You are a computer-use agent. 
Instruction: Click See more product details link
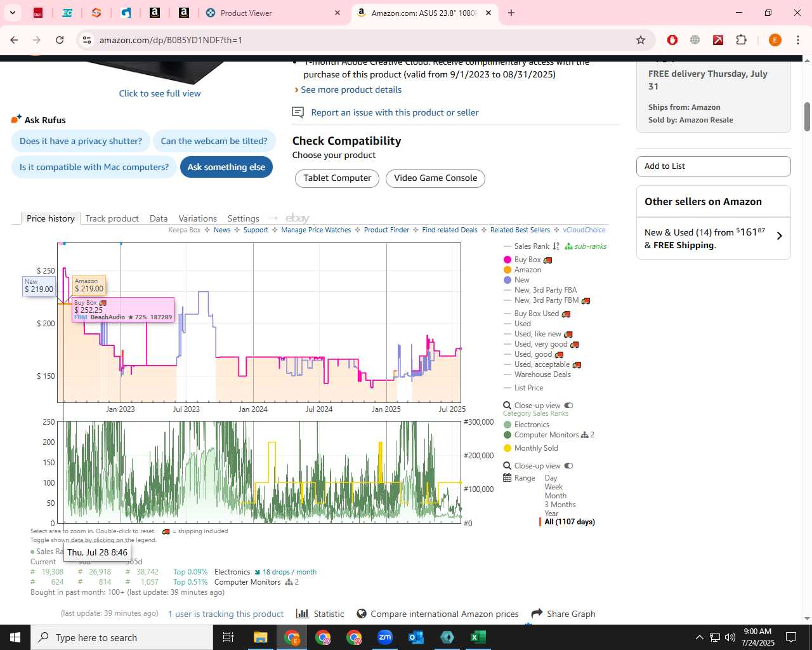tap(351, 90)
